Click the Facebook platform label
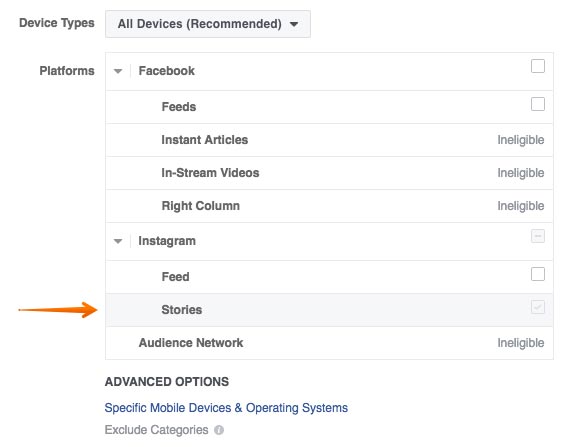 click(166, 71)
